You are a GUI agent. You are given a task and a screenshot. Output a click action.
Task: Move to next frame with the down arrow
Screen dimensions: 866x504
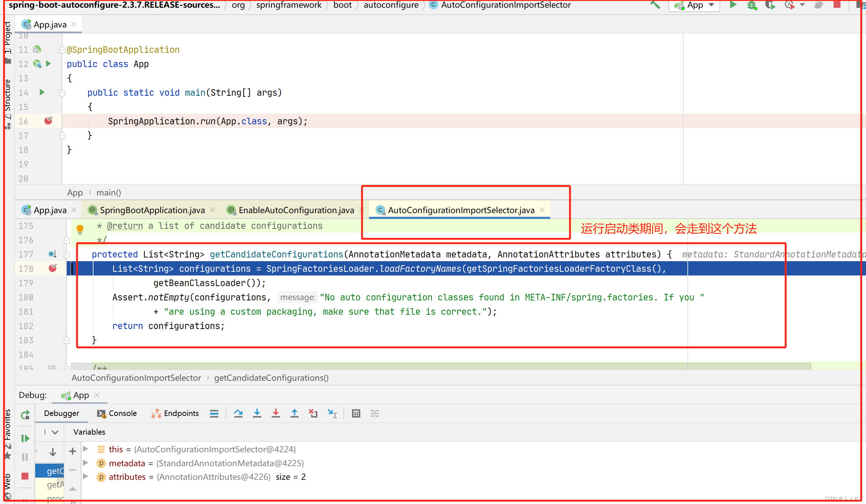tap(53, 452)
